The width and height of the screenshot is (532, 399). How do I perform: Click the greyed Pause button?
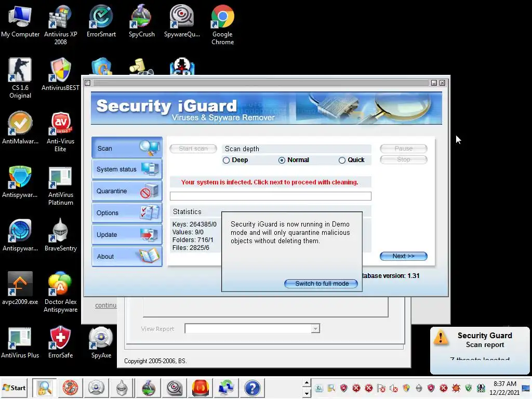(x=403, y=149)
